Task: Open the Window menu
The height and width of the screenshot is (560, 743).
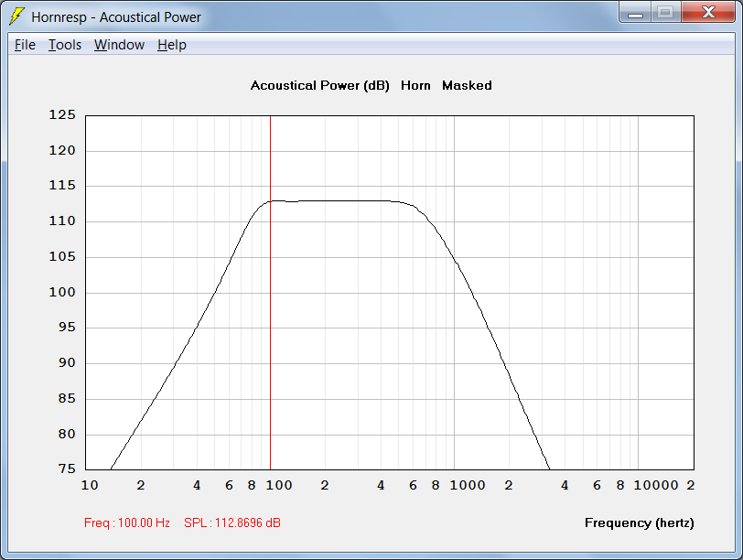Action: coord(119,45)
